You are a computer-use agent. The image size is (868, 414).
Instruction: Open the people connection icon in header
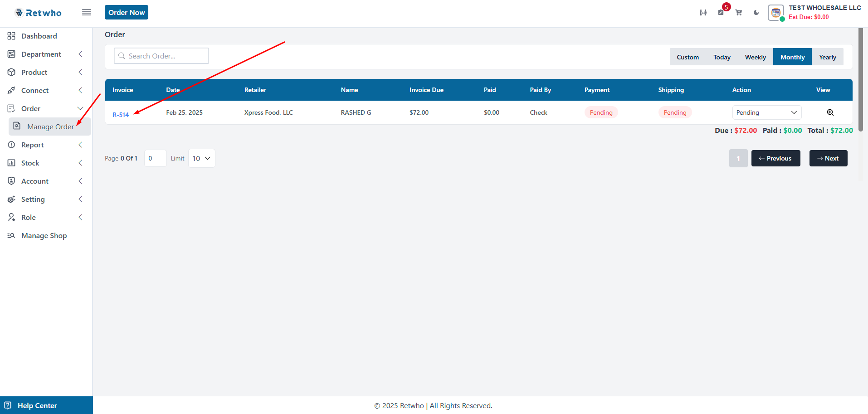[703, 13]
